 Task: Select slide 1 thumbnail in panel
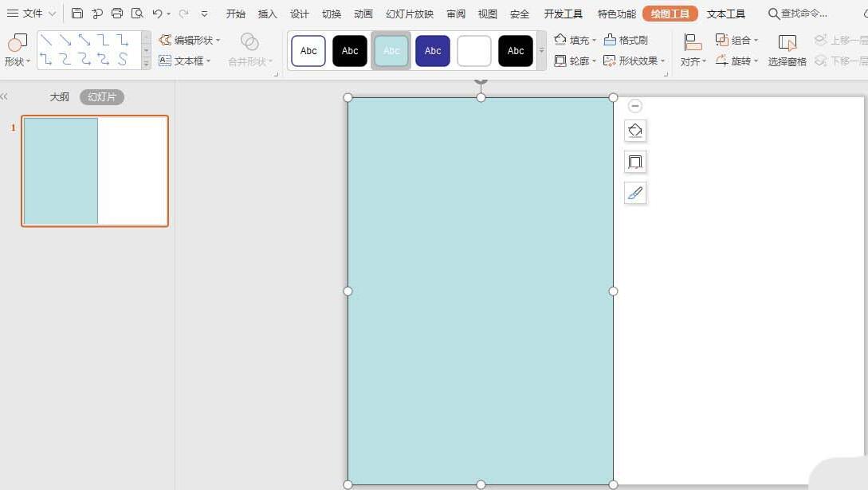(95, 171)
